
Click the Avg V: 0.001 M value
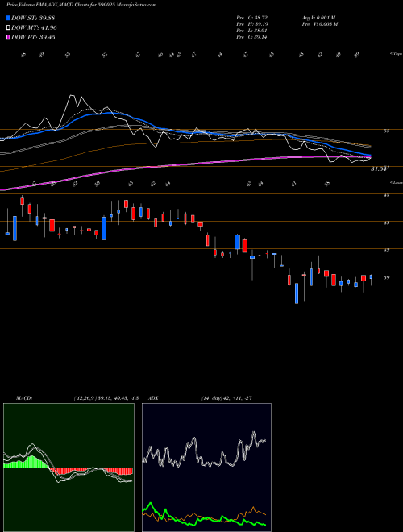[318, 17]
